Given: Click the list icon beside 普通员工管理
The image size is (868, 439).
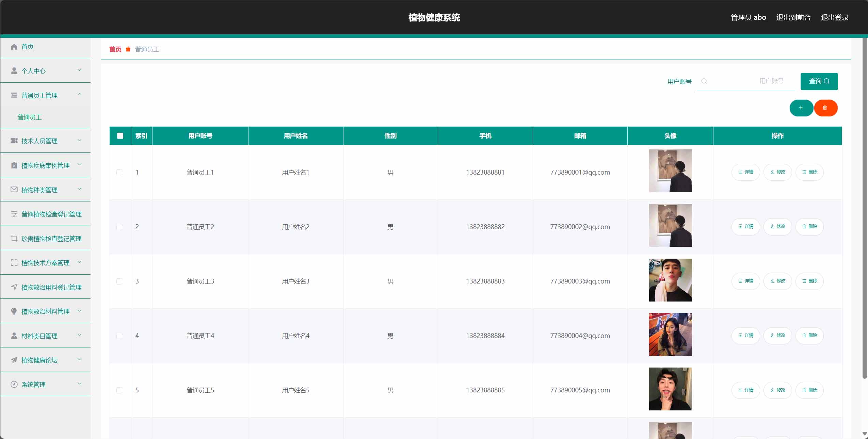Looking at the screenshot, I should tap(14, 95).
